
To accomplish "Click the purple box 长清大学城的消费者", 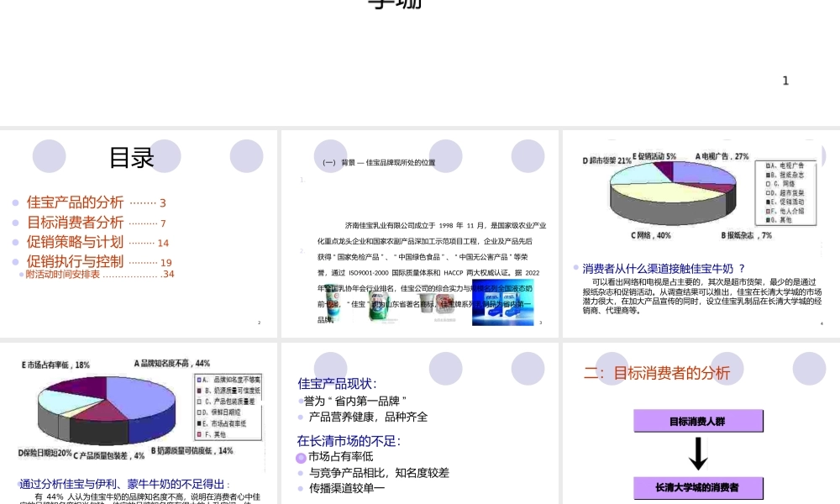I will click(698, 487).
